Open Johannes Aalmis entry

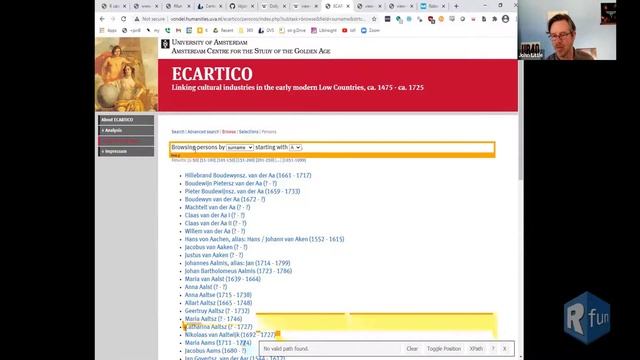(x=237, y=263)
